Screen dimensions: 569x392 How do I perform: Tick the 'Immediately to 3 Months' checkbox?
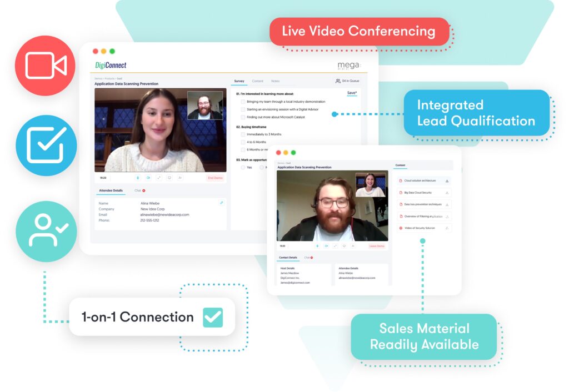pyautogui.click(x=243, y=134)
